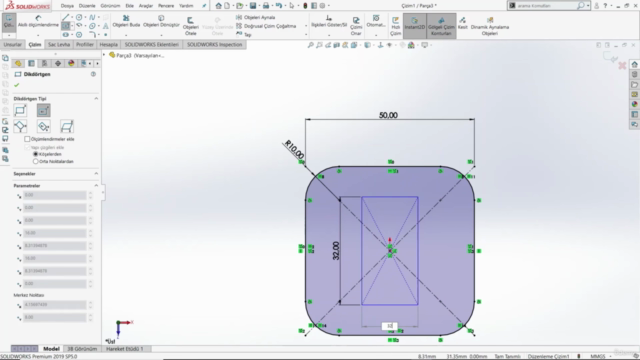This screenshot has height=360, width=640.
Task: Select the Text 'A' sketch tool
Action: click(x=105, y=26)
